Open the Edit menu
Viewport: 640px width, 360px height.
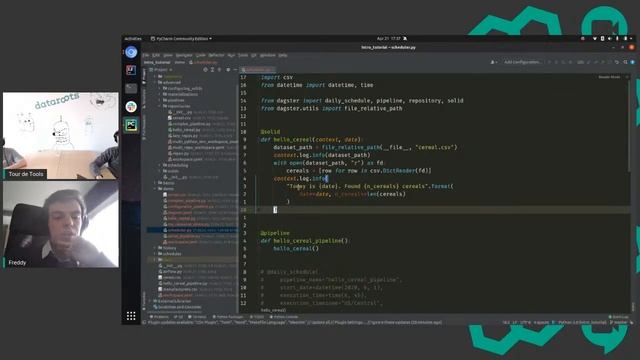pyautogui.click(x=156, y=55)
